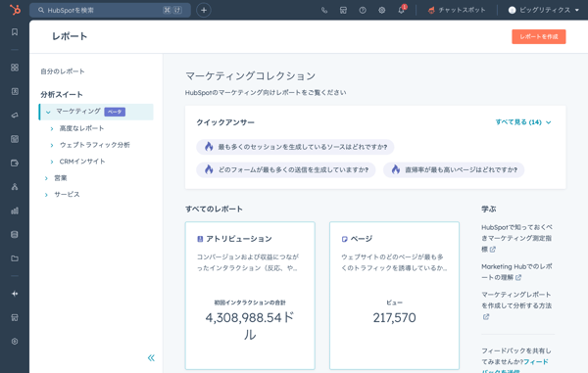This screenshot has width=588, height=373.
Task: Open Marketing Hubでのレポートの理解 link
Action: click(516, 272)
